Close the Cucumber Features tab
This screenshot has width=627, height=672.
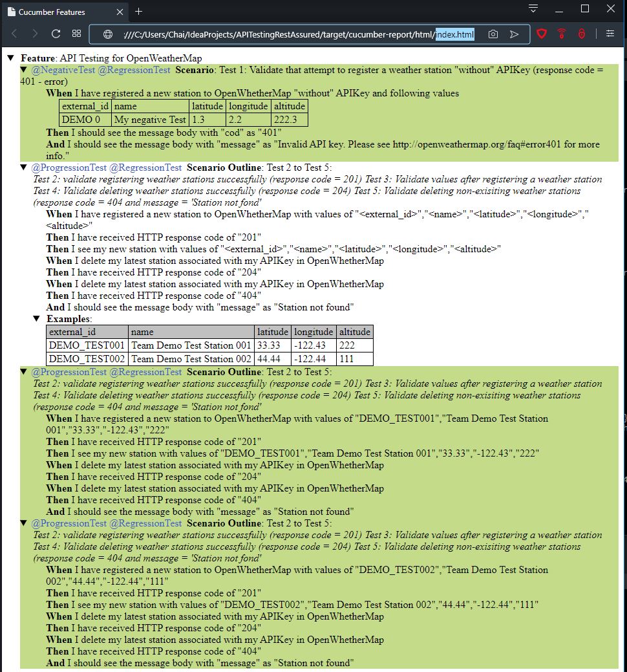click(x=120, y=12)
